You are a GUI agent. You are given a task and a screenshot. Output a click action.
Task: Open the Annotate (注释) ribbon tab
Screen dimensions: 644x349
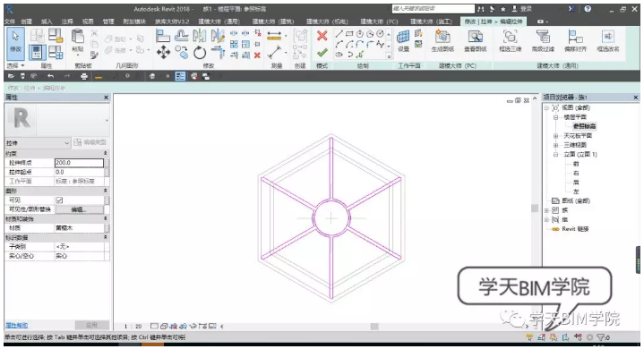click(x=67, y=21)
